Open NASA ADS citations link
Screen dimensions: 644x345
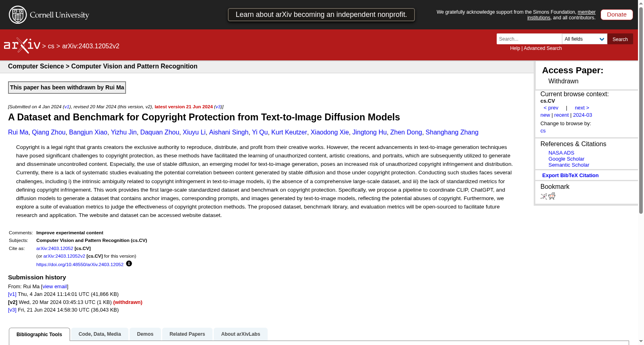pyautogui.click(x=561, y=153)
